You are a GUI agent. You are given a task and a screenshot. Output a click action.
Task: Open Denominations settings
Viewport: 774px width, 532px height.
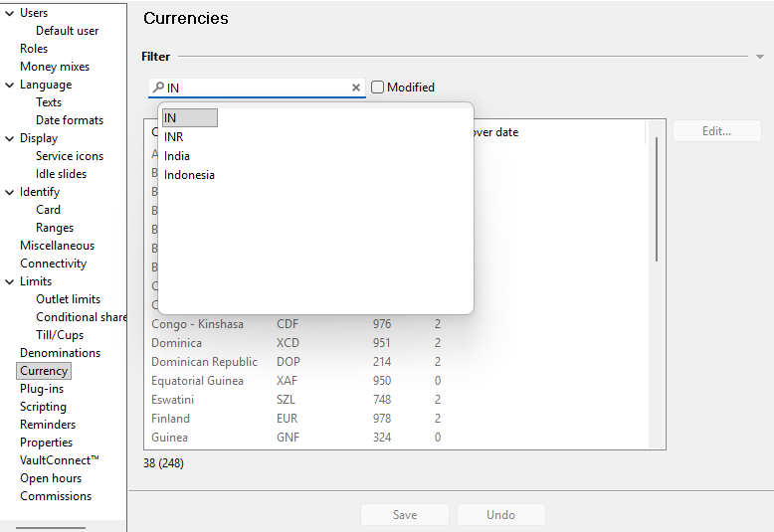coord(61,353)
